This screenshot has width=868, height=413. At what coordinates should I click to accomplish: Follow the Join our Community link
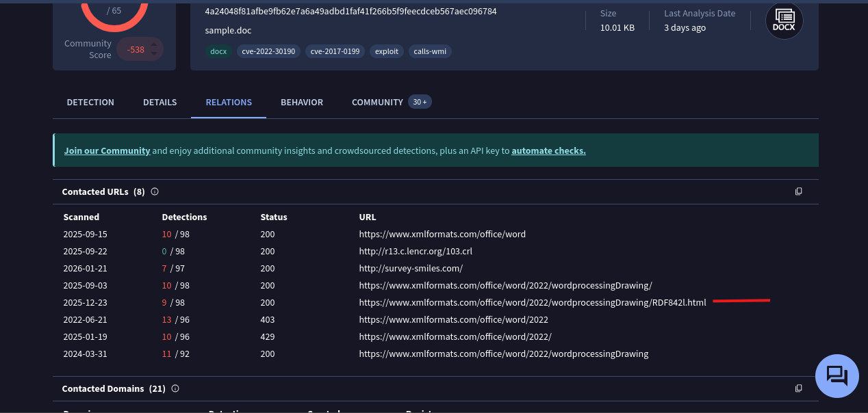coord(107,150)
